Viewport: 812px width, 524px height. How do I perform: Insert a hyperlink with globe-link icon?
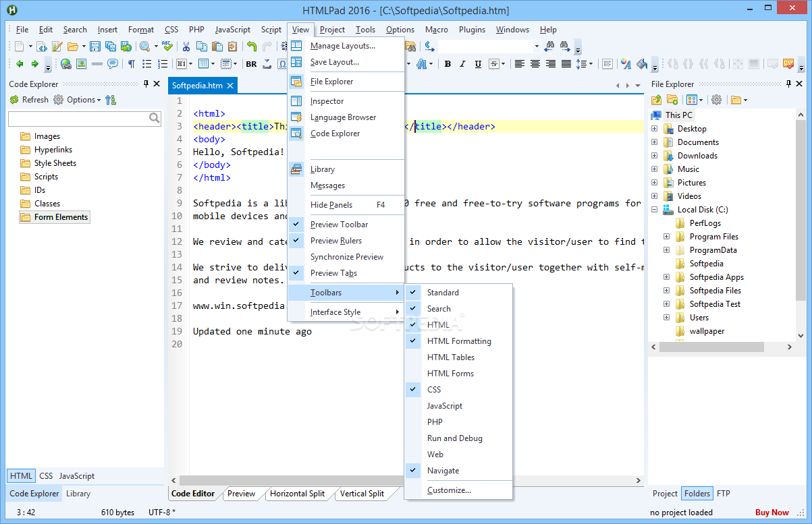click(65, 64)
